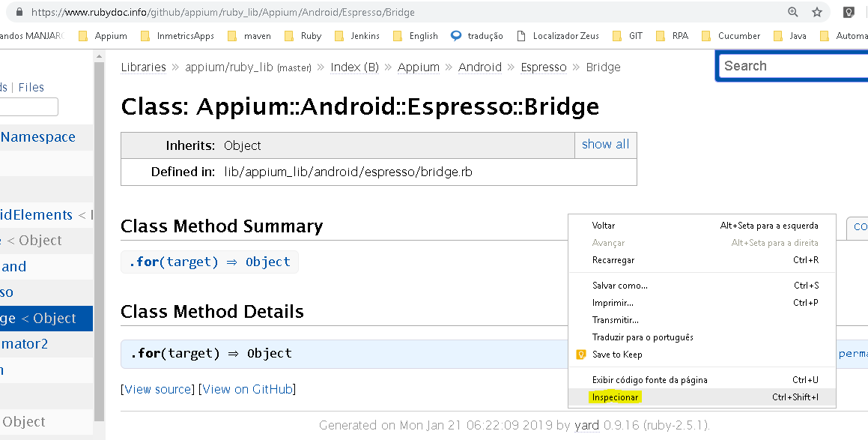Screen dimensions: 868x440
Task: Bookmark this page with the star icon
Action: point(817,12)
